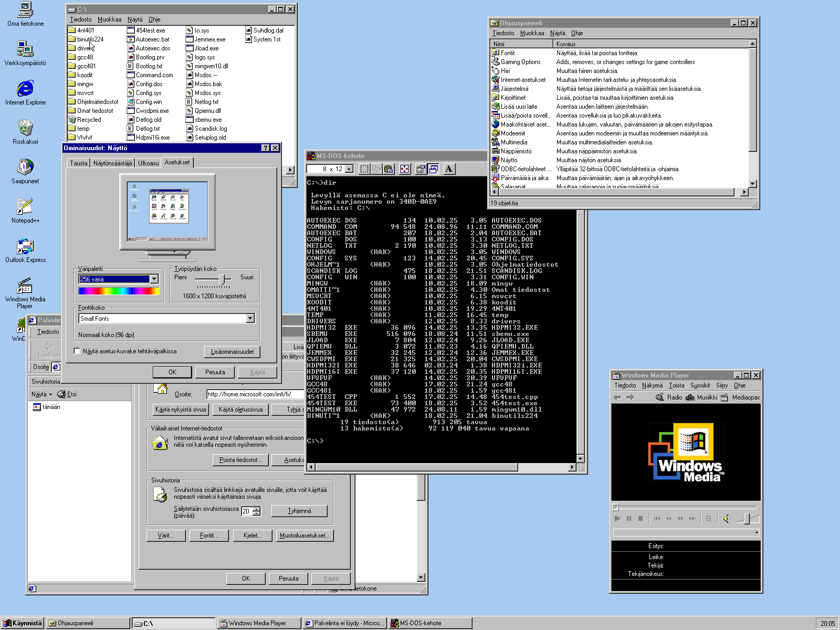Image resolution: width=840 pixels, height=630 pixels.
Task: Open Toista menu in Windows Media Player
Action: coord(676,385)
